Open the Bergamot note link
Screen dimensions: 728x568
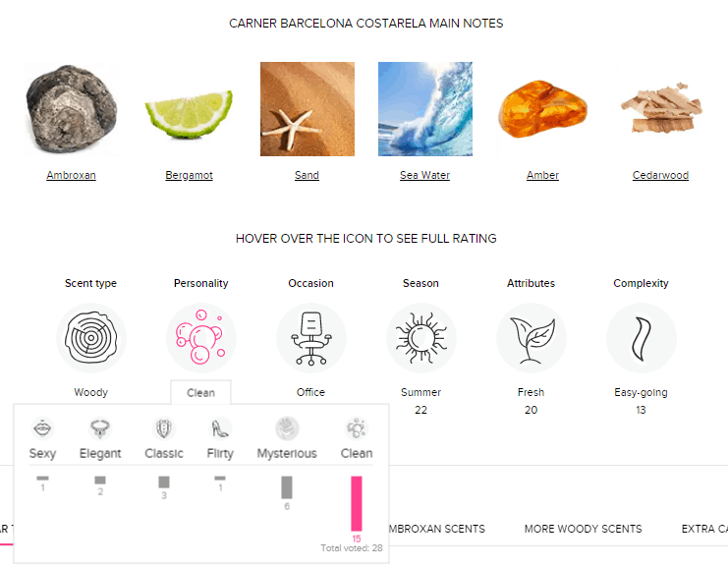pos(189,176)
